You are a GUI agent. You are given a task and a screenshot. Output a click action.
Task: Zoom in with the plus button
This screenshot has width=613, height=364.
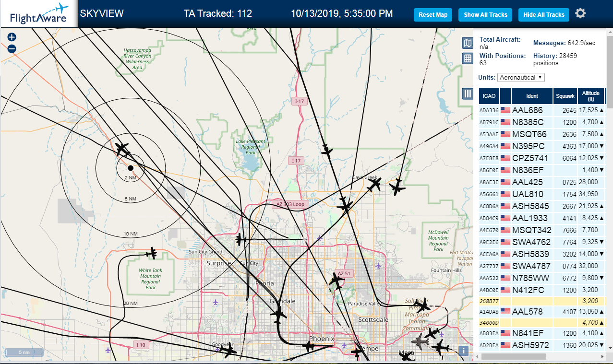click(x=12, y=37)
